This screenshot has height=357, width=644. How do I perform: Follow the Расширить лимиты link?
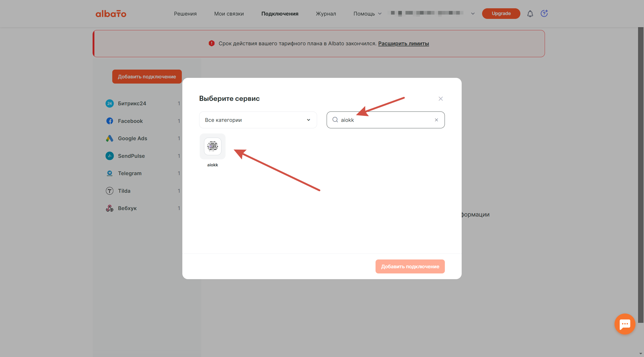403,43
